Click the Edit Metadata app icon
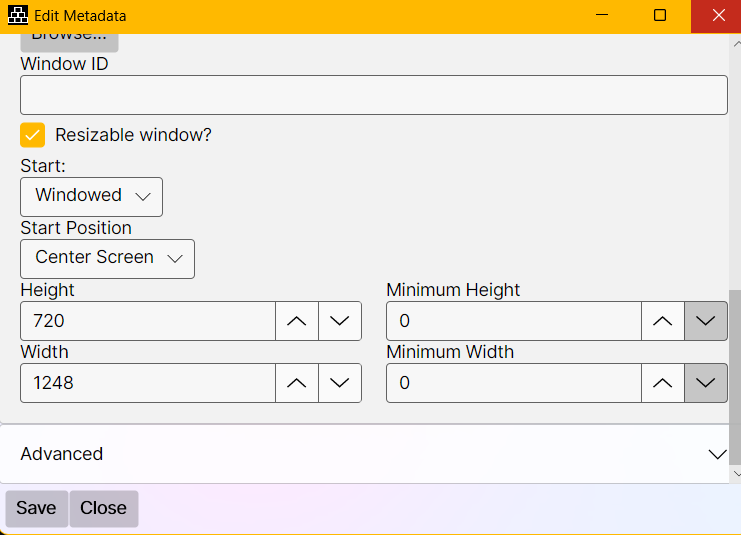The width and height of the screenshot is (741, 535). [17, 16]
